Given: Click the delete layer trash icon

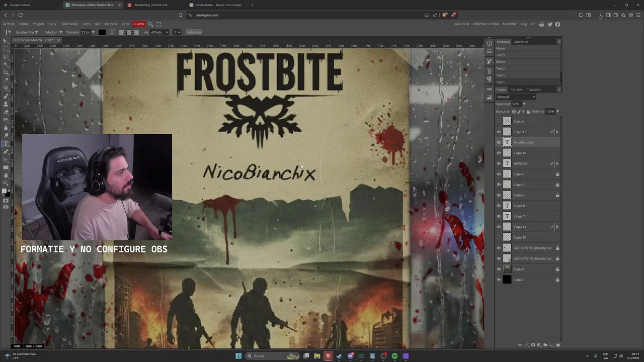Looking at the screenshot, I should tap(557, 345).
